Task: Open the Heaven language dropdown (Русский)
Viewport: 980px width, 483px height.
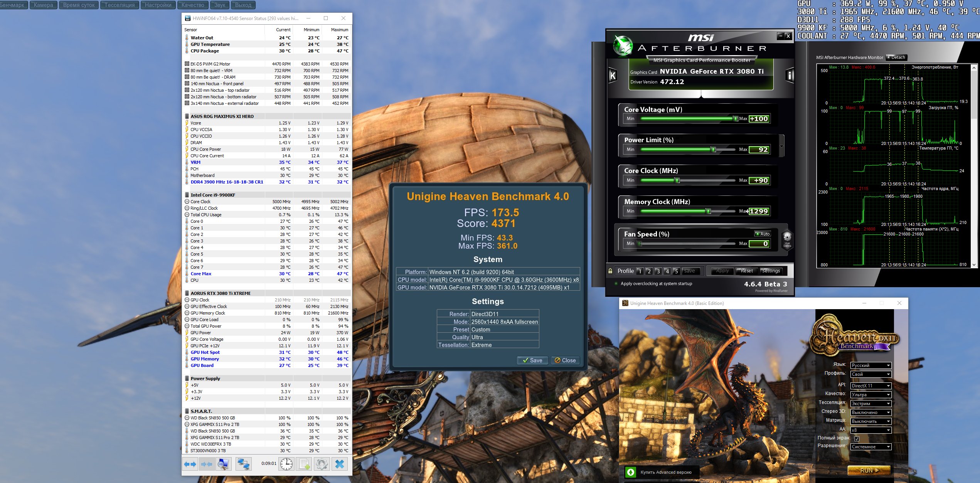Action: (871, 365)
